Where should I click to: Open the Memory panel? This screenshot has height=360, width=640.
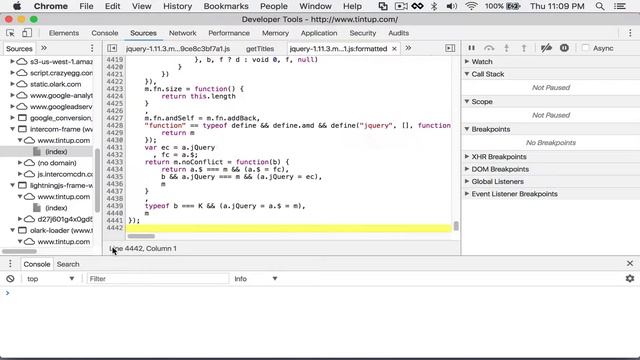275,33
